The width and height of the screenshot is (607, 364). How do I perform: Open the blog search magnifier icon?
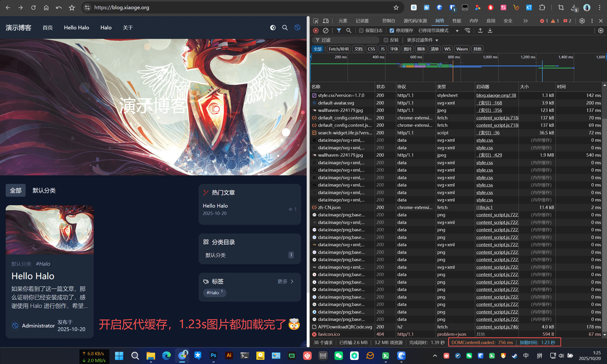[285, 28]
